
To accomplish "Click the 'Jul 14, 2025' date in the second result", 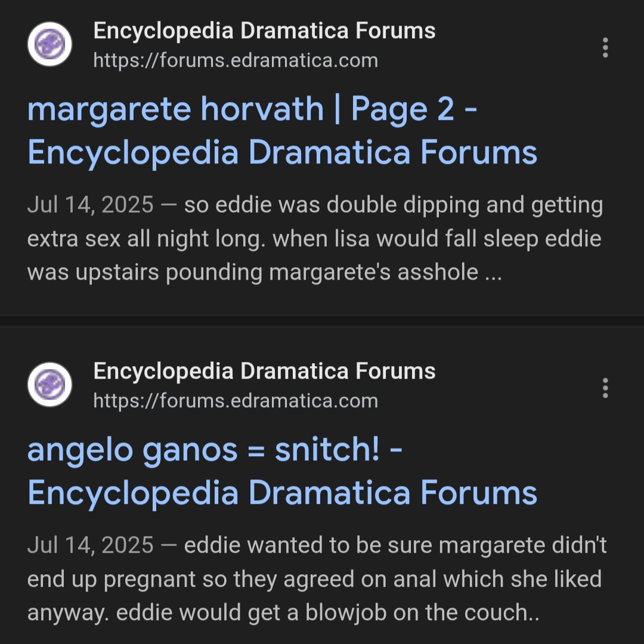I will coord(90,546).
